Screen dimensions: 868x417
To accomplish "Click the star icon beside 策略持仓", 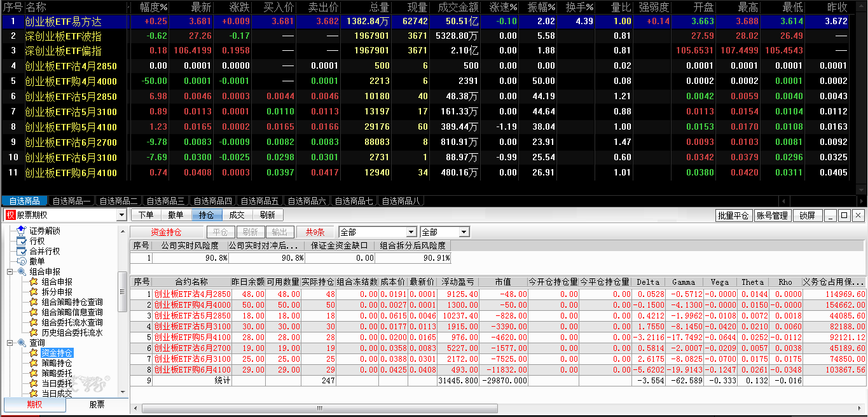I will pos(34,363).
